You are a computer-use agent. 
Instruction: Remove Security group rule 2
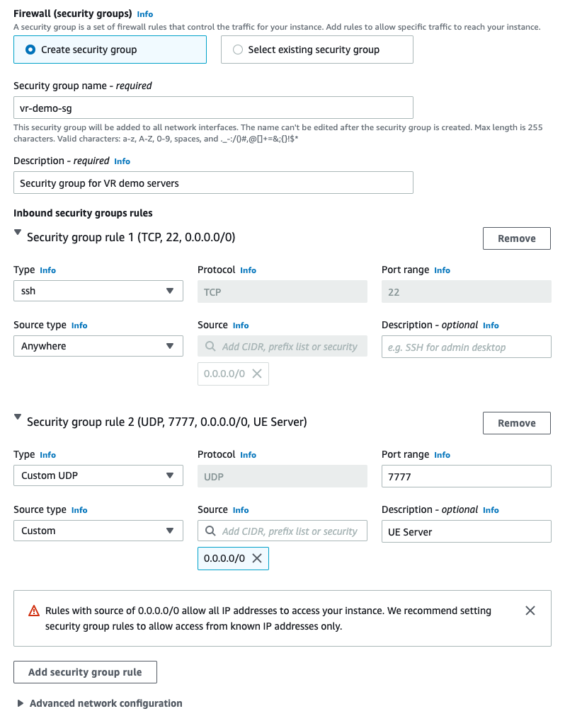point(517,423)
